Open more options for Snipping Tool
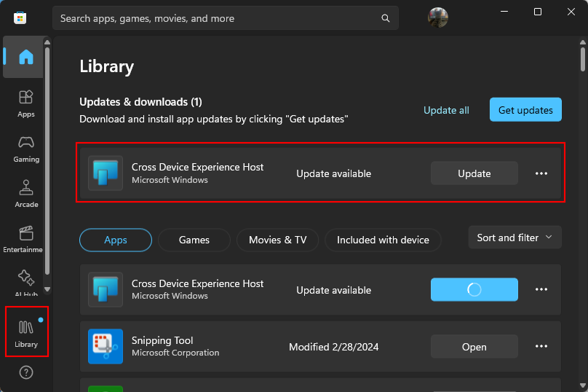The image size is (588, 392). click(x=541, y=346)
